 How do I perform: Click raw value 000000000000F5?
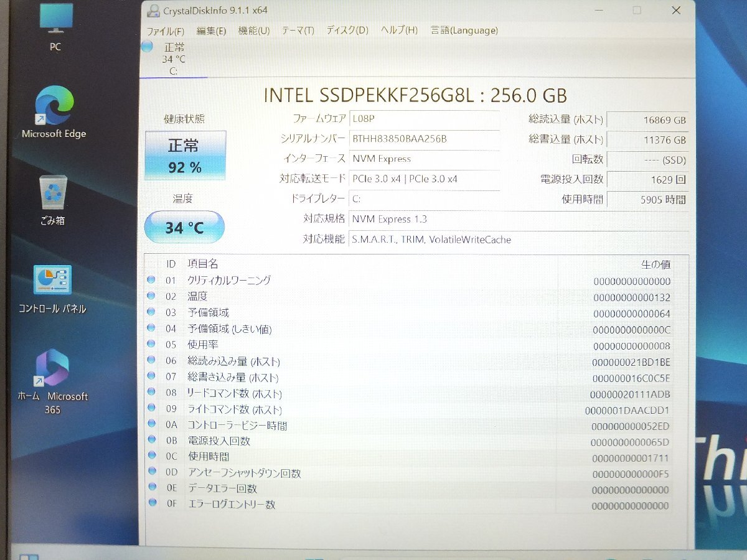(630, 475)
